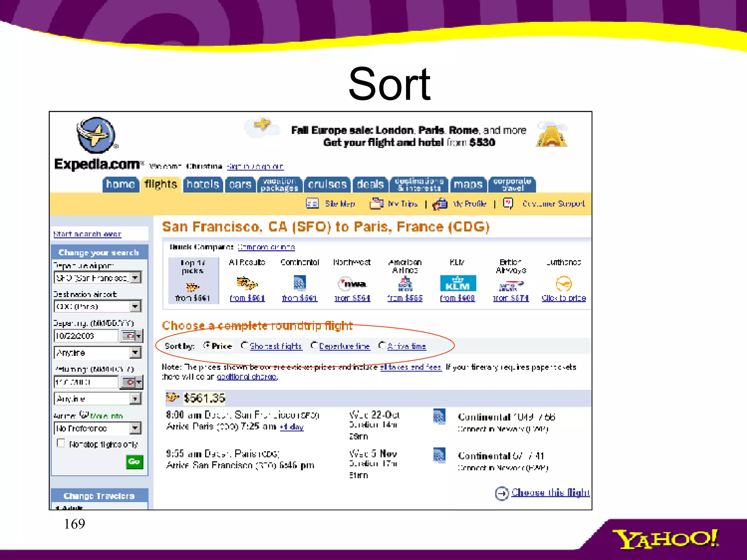Click the Customer Support icon

point(508,203)
